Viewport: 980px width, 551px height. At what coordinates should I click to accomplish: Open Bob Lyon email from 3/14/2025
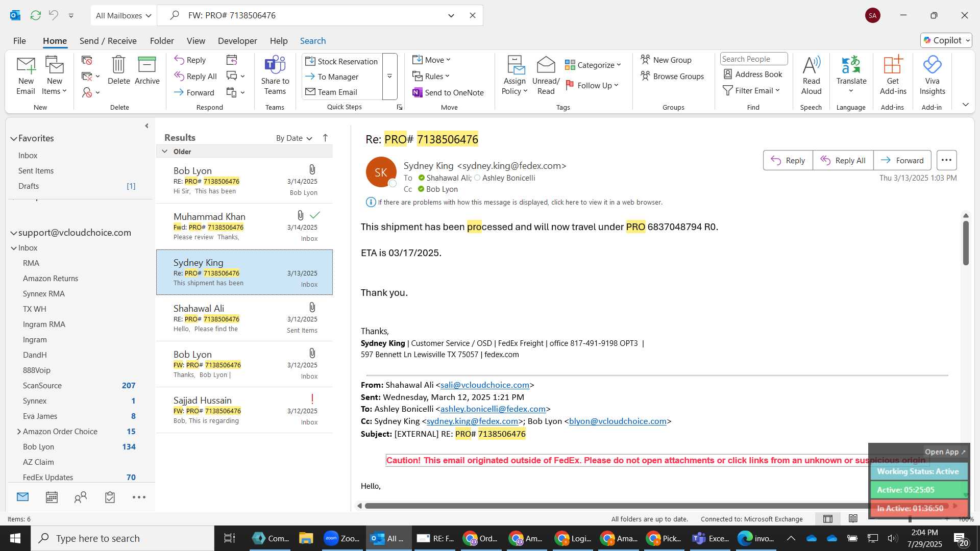click(244, 181)
